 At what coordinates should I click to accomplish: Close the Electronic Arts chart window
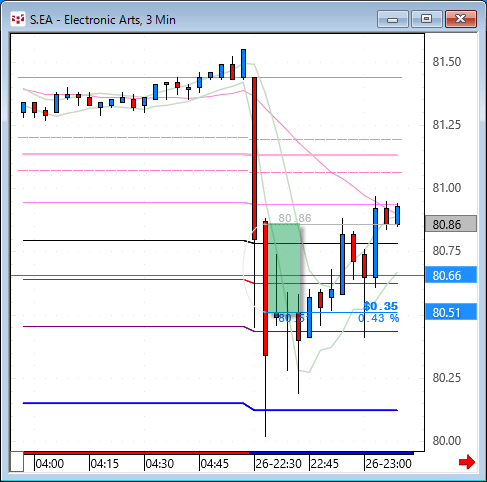click(x=461, y=19)
